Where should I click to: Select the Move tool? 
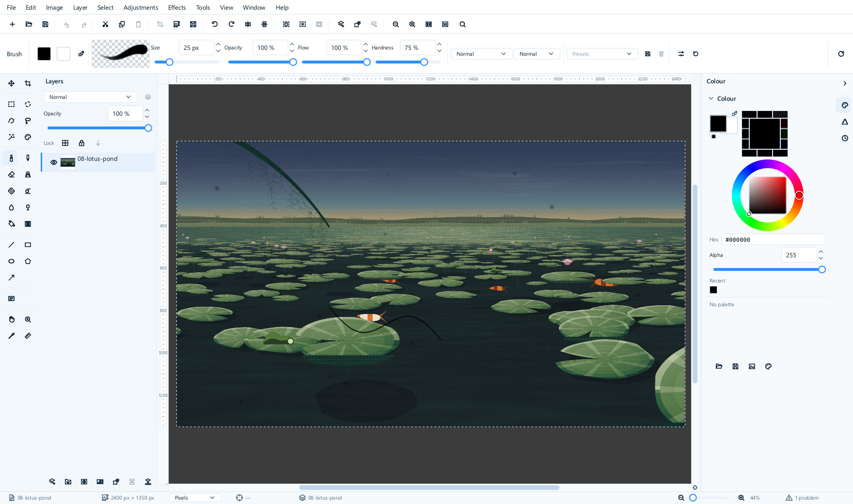11,83
